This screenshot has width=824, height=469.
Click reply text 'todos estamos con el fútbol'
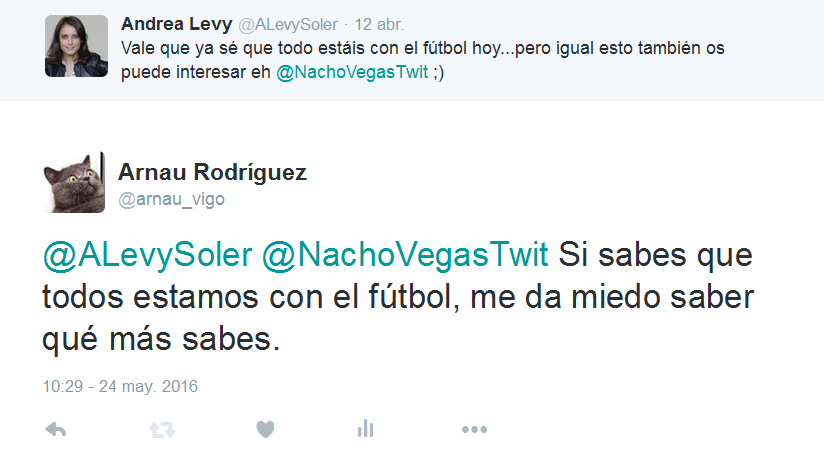coord(252,298)
